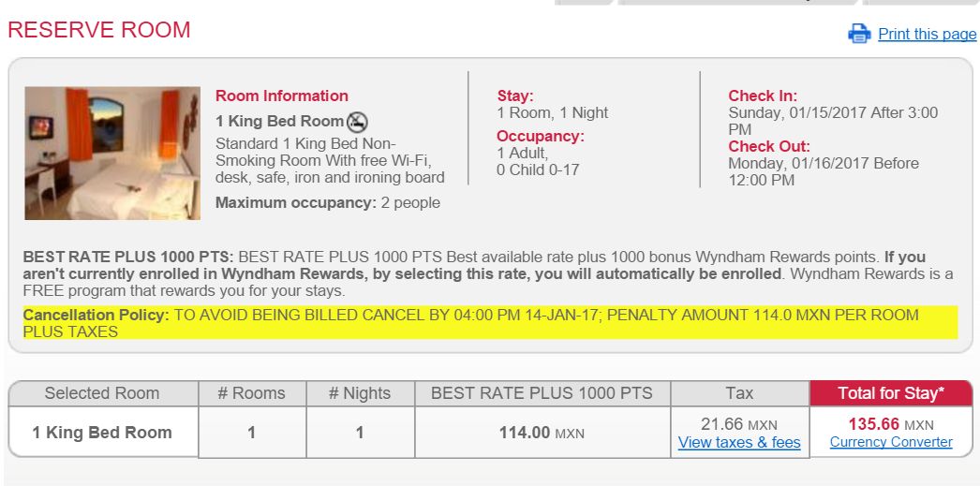Open the Currency Converter link

891,442
